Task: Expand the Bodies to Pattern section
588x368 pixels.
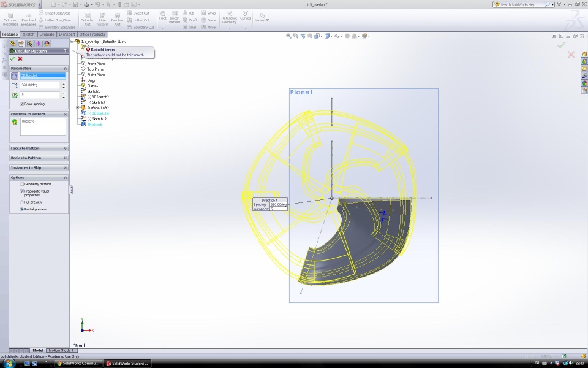Action: click(x=66, y=158)
